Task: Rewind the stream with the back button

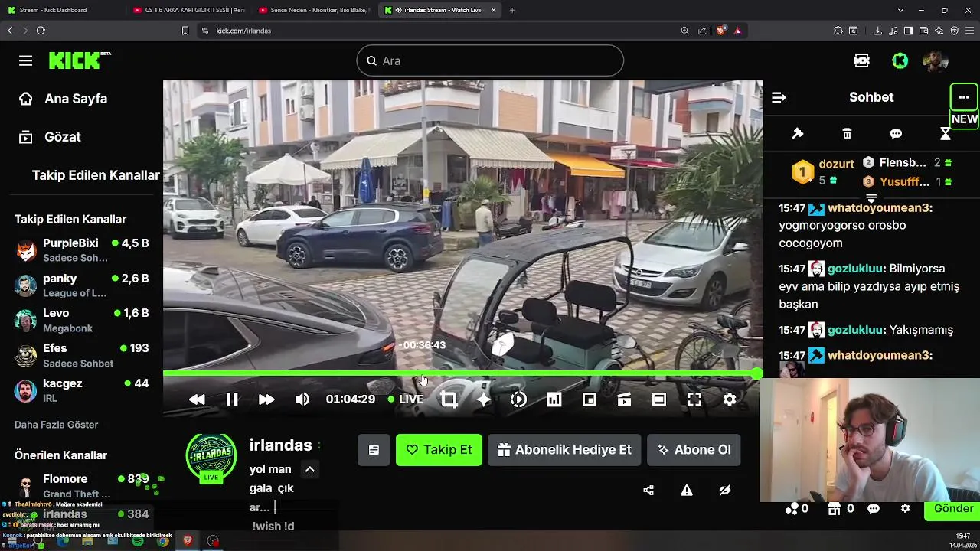Action: click(x=197, y=399)
